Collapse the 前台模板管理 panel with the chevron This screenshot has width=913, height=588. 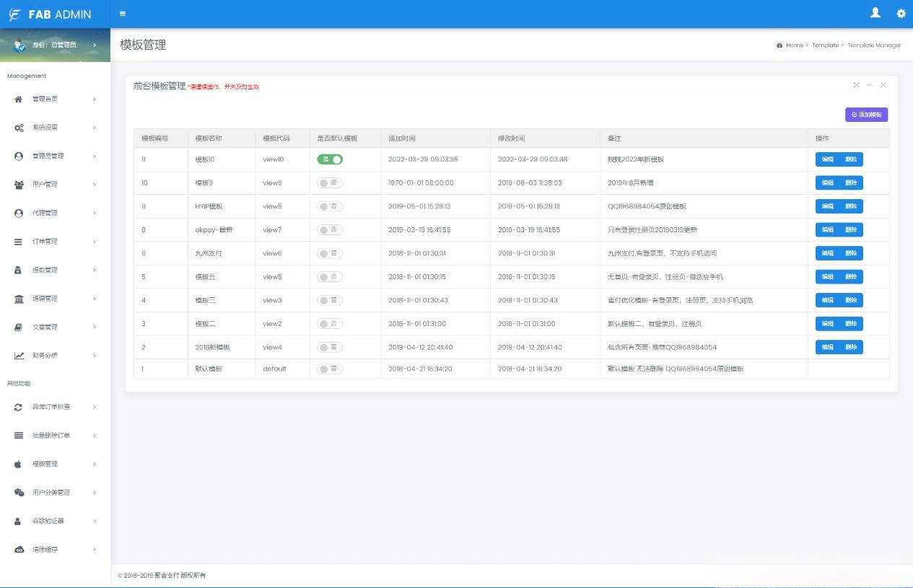(x=870, y=85)
